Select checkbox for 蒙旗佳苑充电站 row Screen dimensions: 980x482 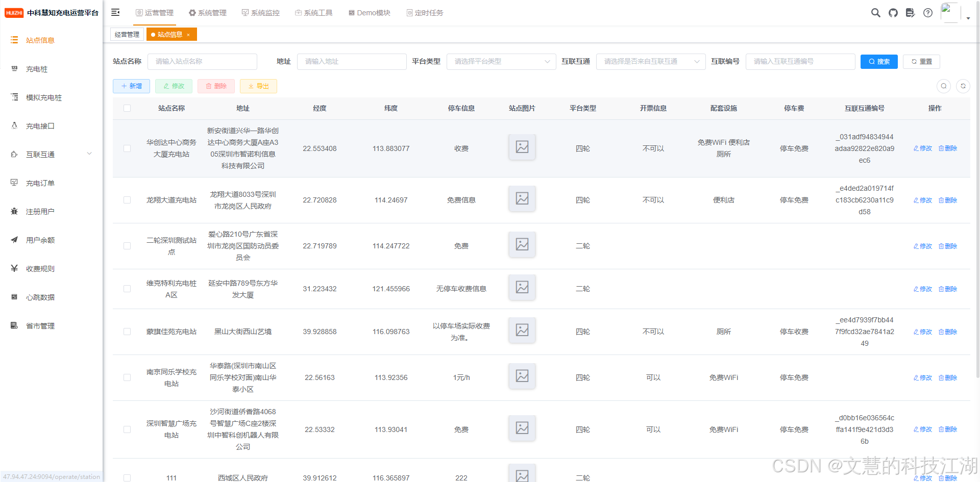coord(127,332)
